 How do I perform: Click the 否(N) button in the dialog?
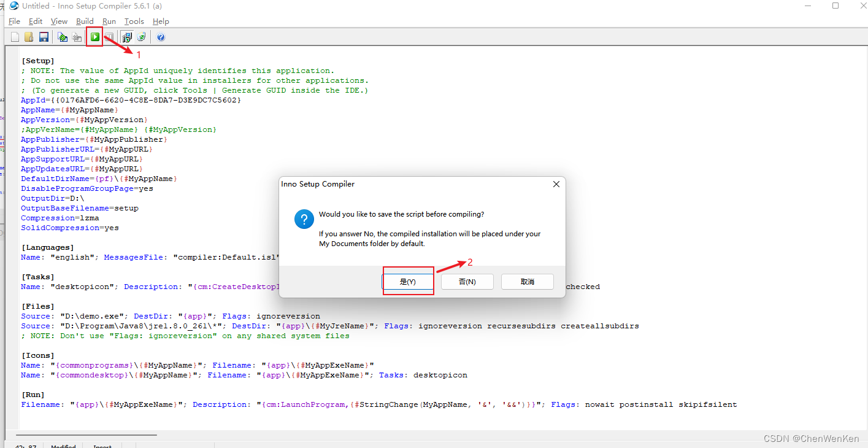(467, 282)
